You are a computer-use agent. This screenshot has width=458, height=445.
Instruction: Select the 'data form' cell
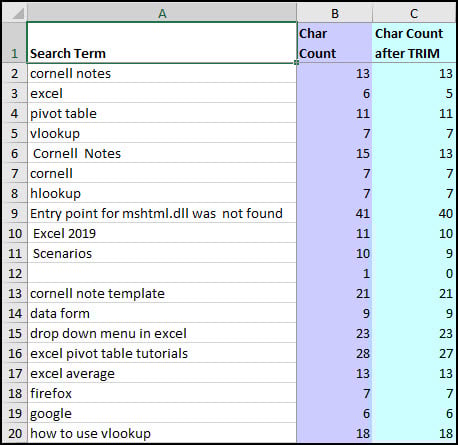coord(162,313)
